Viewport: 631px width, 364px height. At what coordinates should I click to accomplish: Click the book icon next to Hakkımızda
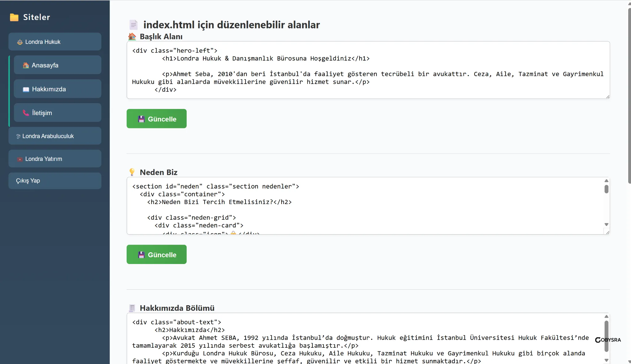coord(26,89)
